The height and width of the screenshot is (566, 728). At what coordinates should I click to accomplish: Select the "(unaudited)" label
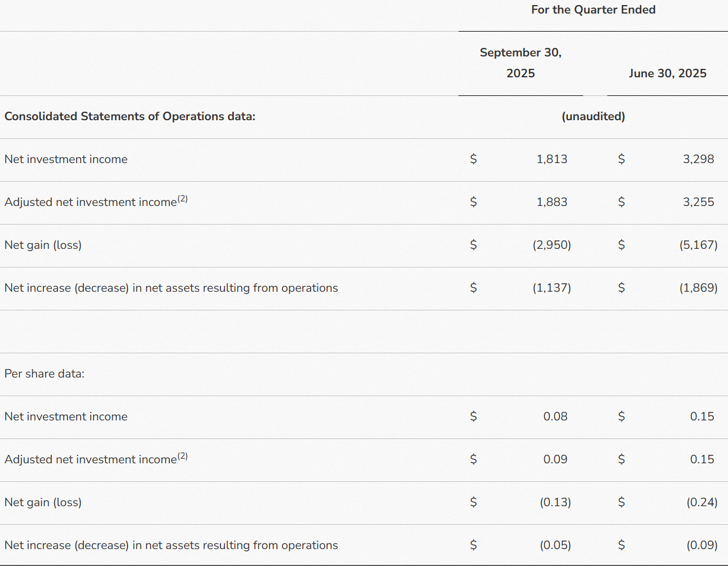[x=593, y=117]
